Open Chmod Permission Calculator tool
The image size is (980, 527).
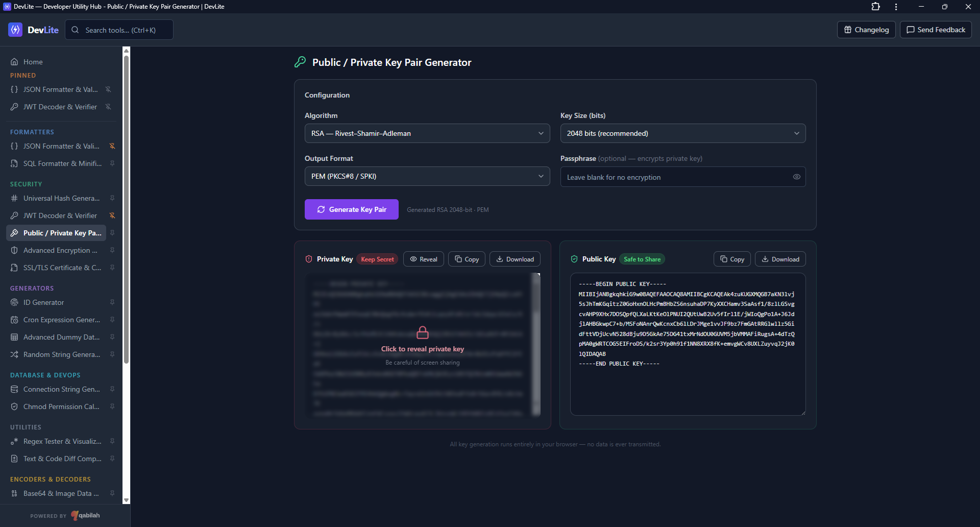click(56, 406)
